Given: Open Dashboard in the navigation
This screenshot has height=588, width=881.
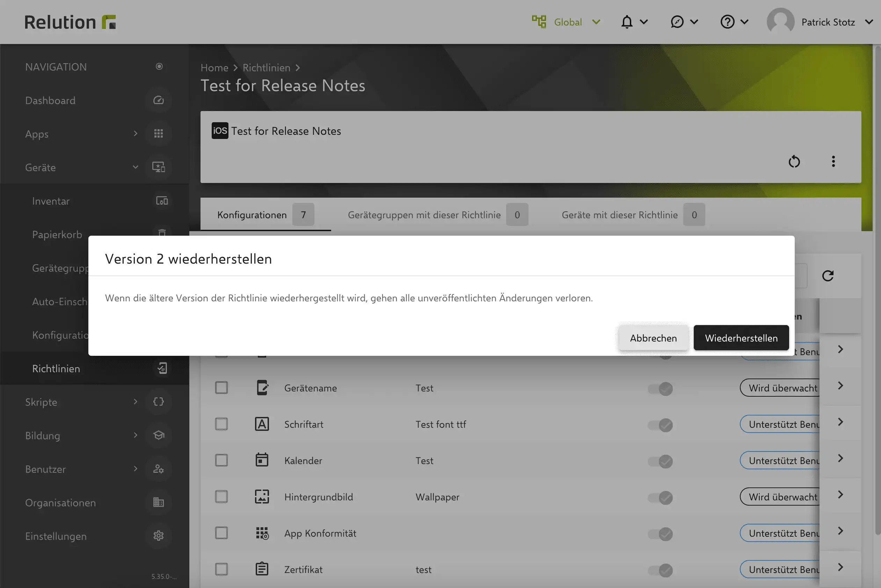Looking at the screenshot, I should click(x=50, y=101).
